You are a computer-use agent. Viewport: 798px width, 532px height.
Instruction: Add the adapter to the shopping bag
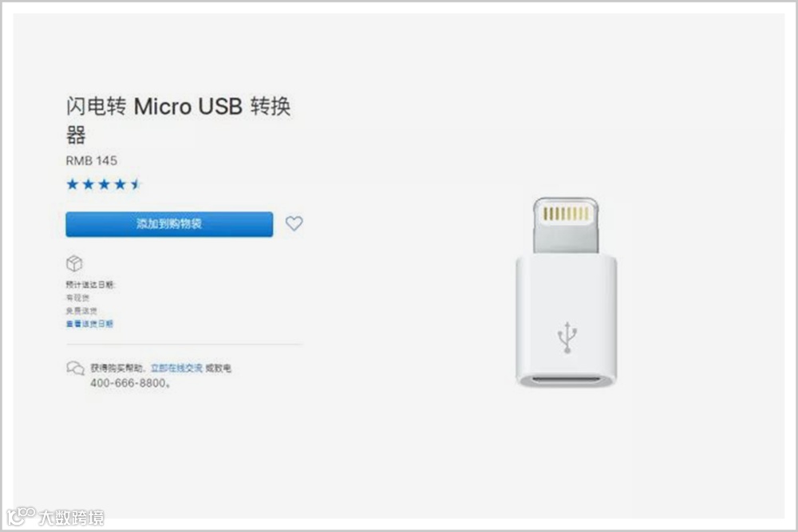[169, 224]
